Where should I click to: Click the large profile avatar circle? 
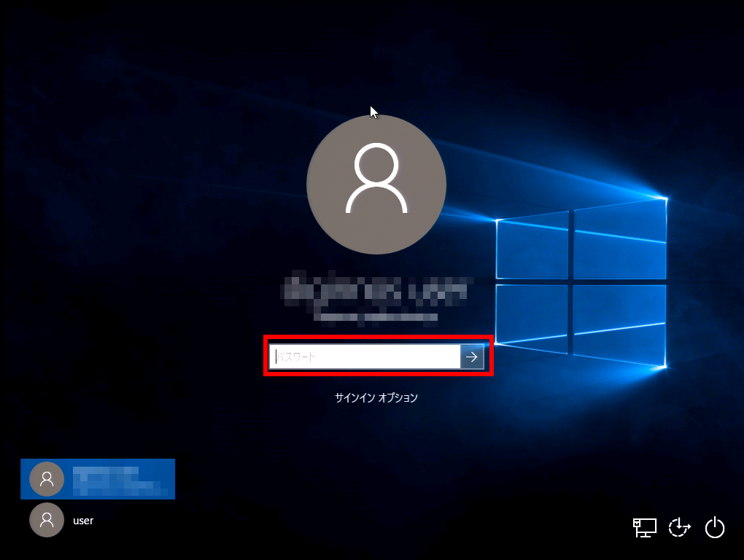376,184
